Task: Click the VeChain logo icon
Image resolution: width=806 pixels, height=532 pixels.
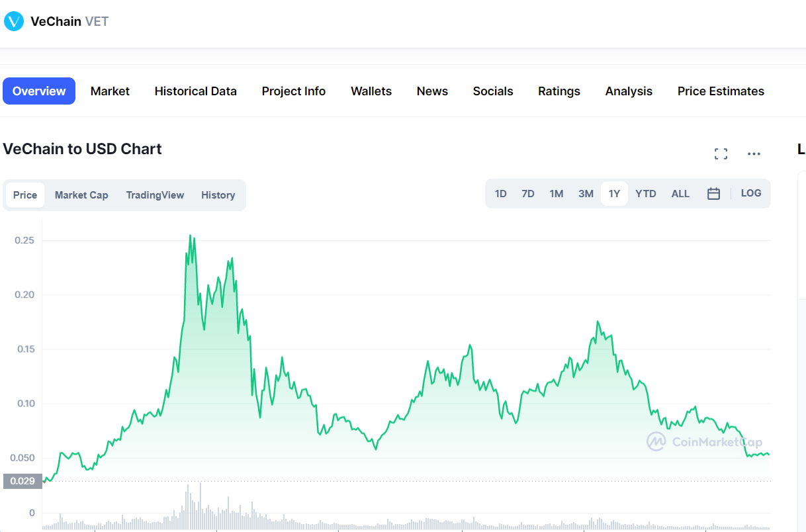Action: coord(13,21)
